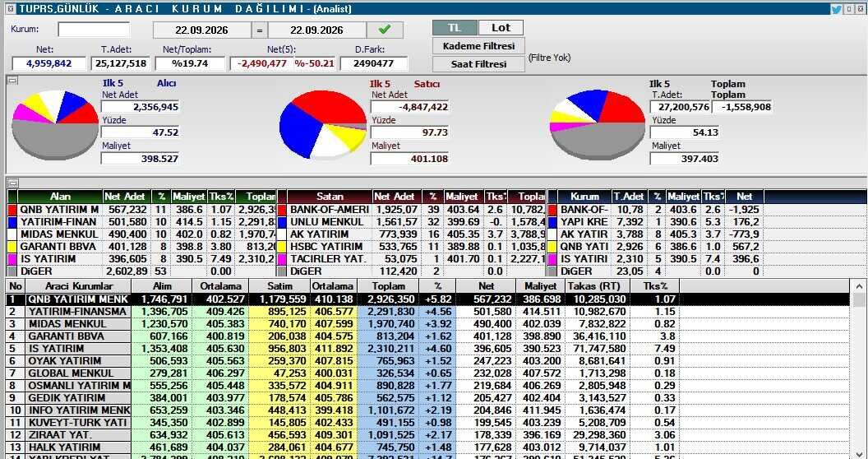This screenshot has height=459, width=868.
Task: Click the Ilk 5 Alici pie chart
Action: 55,124
